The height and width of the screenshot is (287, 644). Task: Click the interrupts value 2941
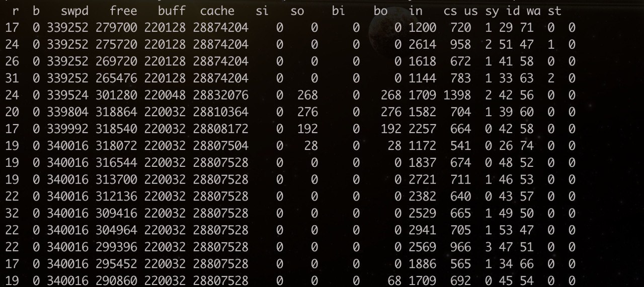pos(423,230)
